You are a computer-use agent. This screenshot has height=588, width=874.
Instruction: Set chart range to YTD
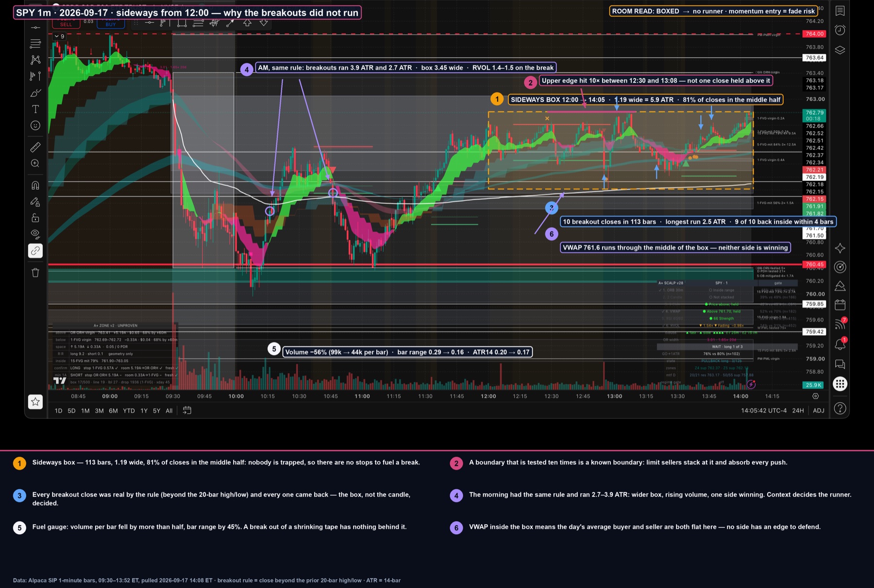tap(129, 411)
